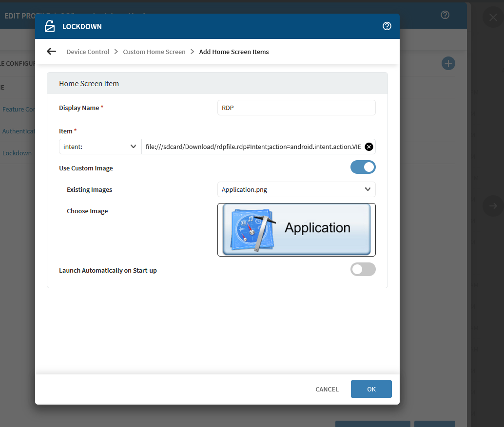Click the CANCEL button
The height and width of the screenshot is (427, 504).
(327, 389)
